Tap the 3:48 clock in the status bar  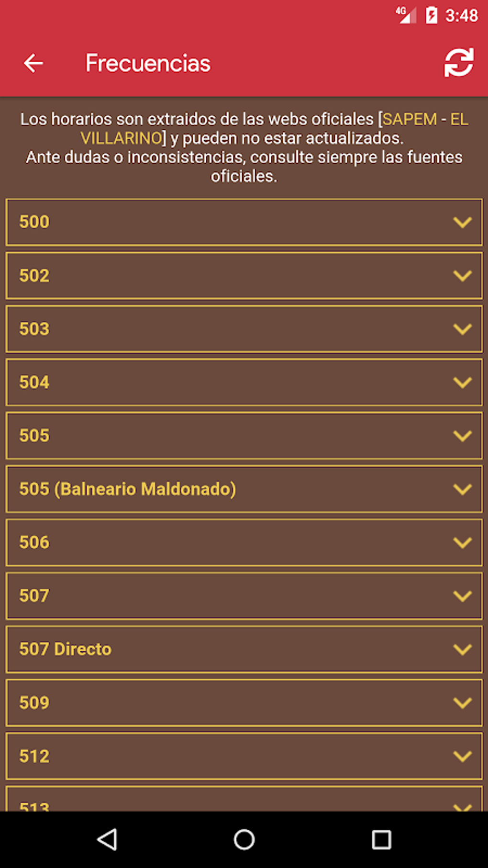click(x=461, y=16)
